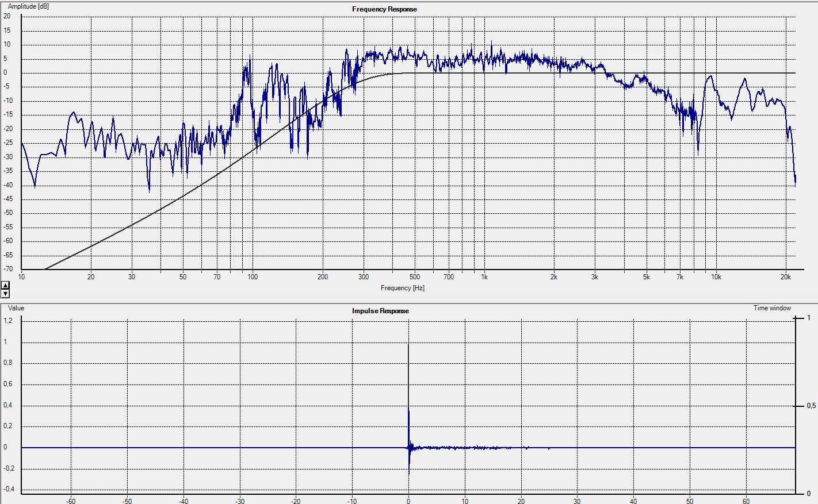Click the '-0,4' impulse value axis label

click(x=8, y=490)
